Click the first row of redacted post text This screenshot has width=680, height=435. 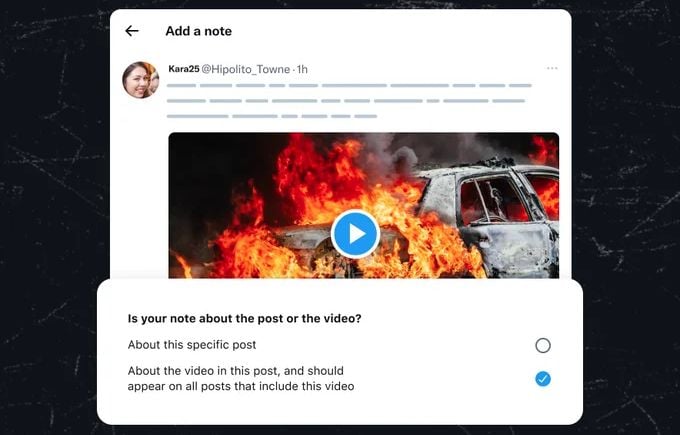(x=349, y=85)
